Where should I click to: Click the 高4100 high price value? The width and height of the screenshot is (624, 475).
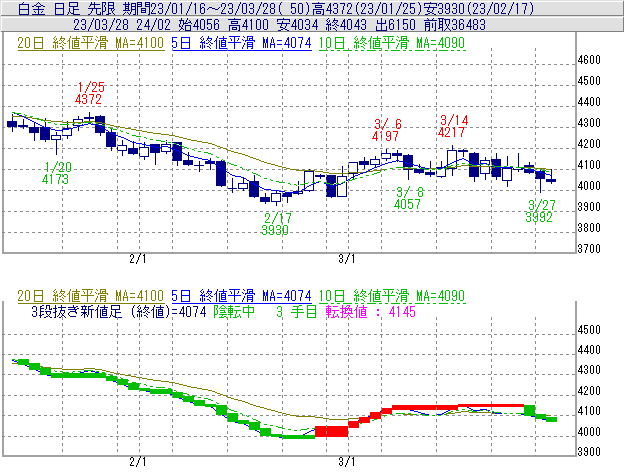(x=248, y=25)
